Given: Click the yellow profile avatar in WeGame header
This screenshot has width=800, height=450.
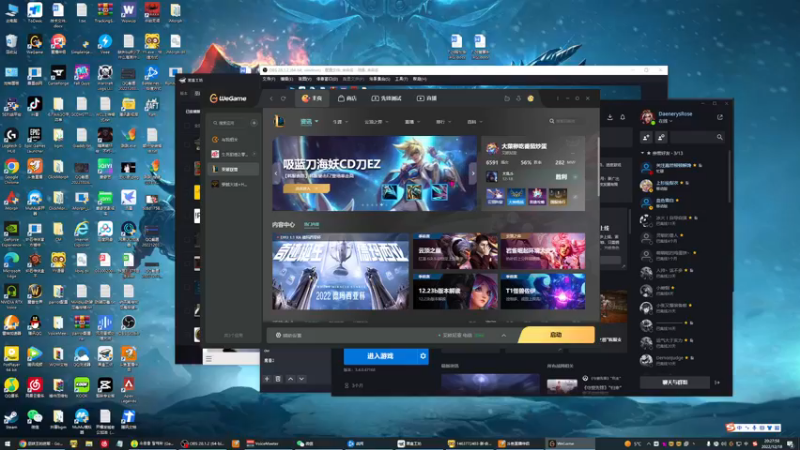Looking at the screenshot, I should 531,98.
